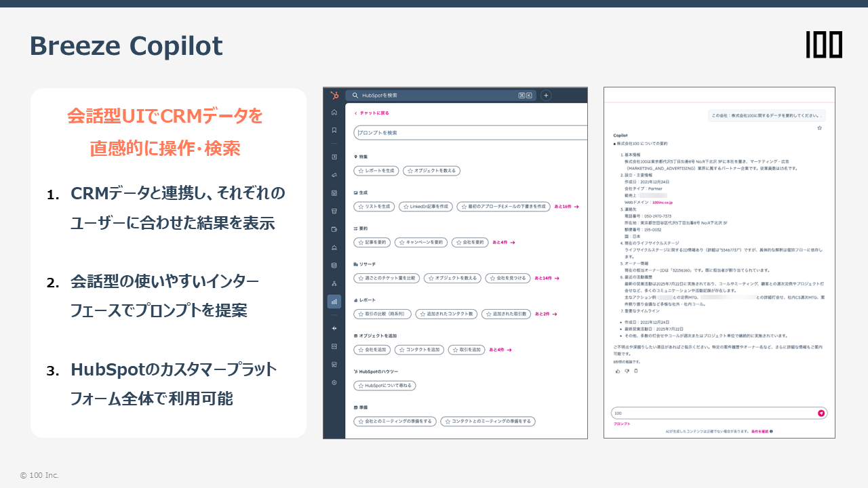Open the database cylinder icon in sidebar

pyautogui.click(x=334, y=265)
